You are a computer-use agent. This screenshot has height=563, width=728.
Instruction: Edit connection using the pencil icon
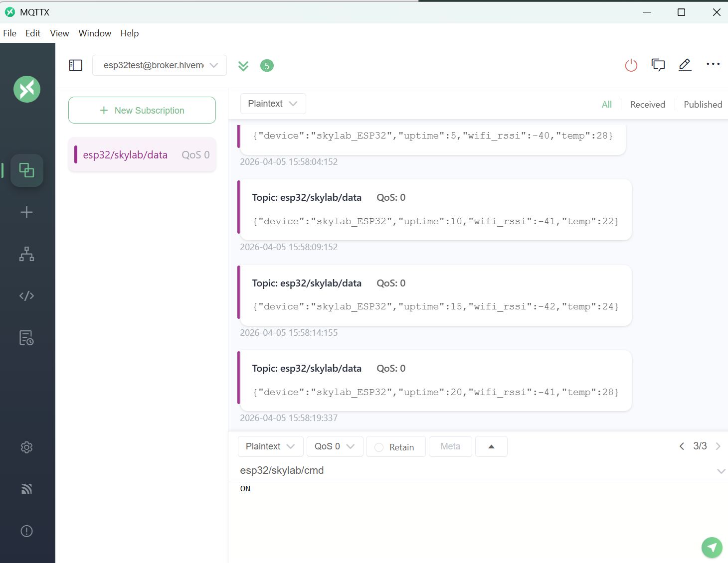point(685,65)
